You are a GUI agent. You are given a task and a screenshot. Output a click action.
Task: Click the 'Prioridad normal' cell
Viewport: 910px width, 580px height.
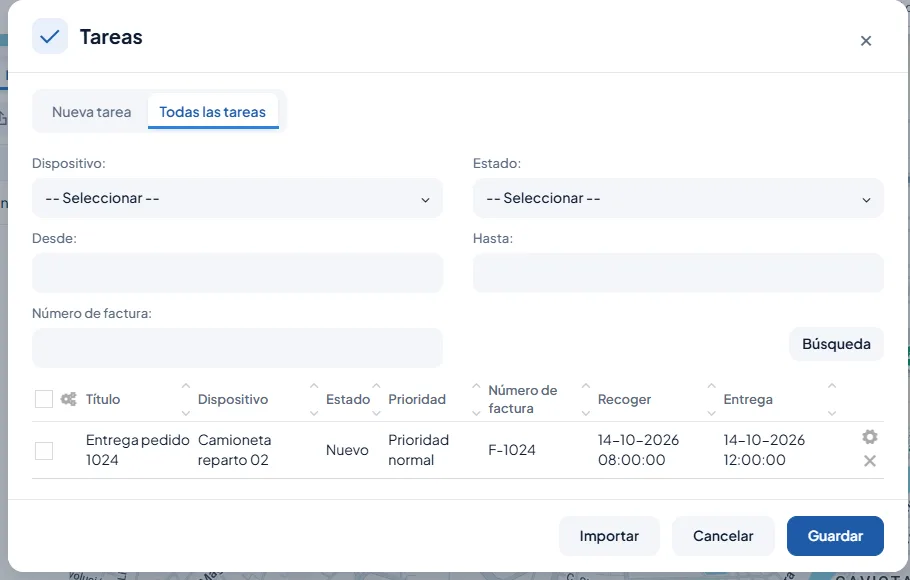click(x=418, y=450)
